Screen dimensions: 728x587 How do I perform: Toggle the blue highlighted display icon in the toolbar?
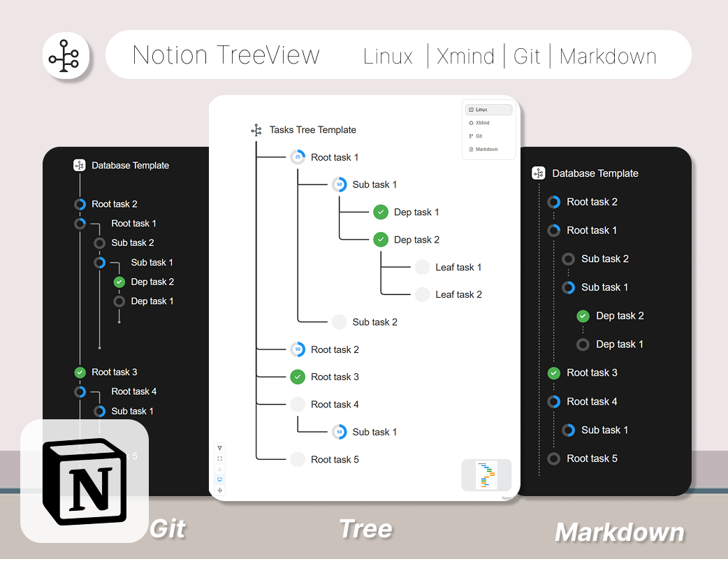[219, 479]
